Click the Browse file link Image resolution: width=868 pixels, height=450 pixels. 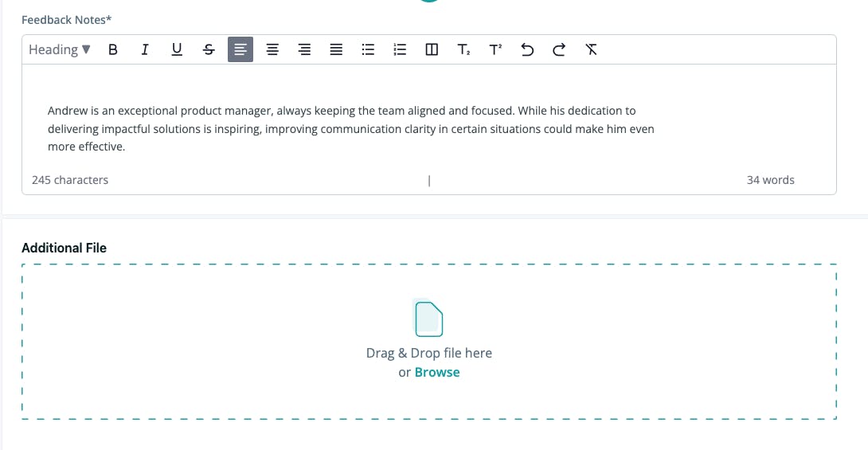coord(437,372)
